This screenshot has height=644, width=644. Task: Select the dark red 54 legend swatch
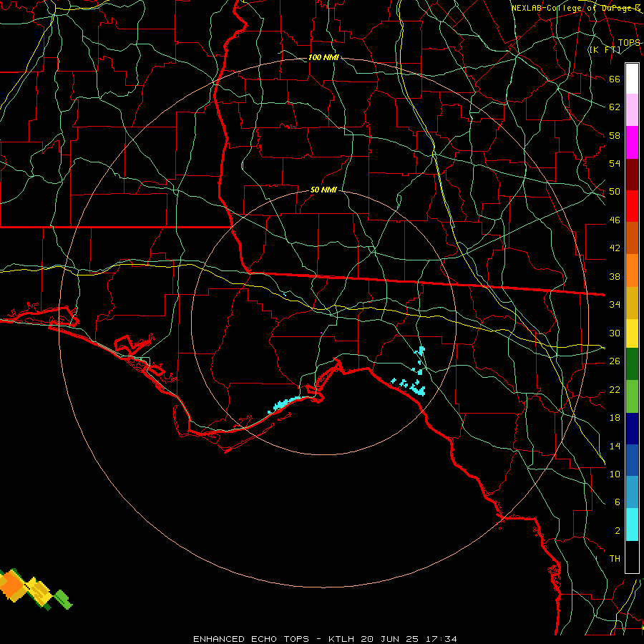click(632, 175)
